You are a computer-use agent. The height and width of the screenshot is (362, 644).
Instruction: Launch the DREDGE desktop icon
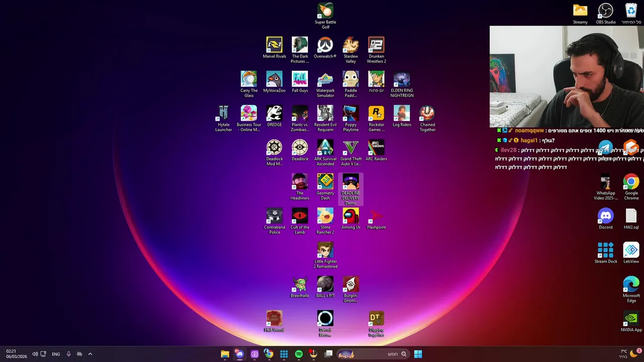(274, 116)
